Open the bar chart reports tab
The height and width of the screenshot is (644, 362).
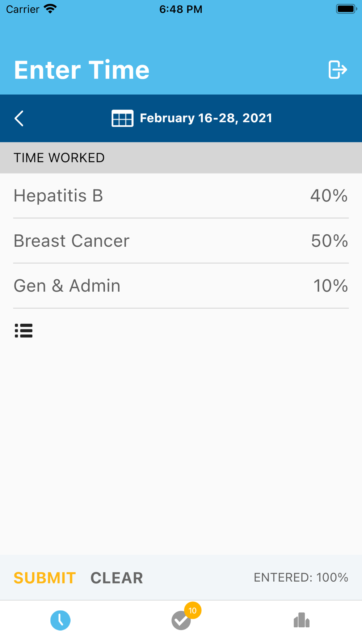coord(302,620)
